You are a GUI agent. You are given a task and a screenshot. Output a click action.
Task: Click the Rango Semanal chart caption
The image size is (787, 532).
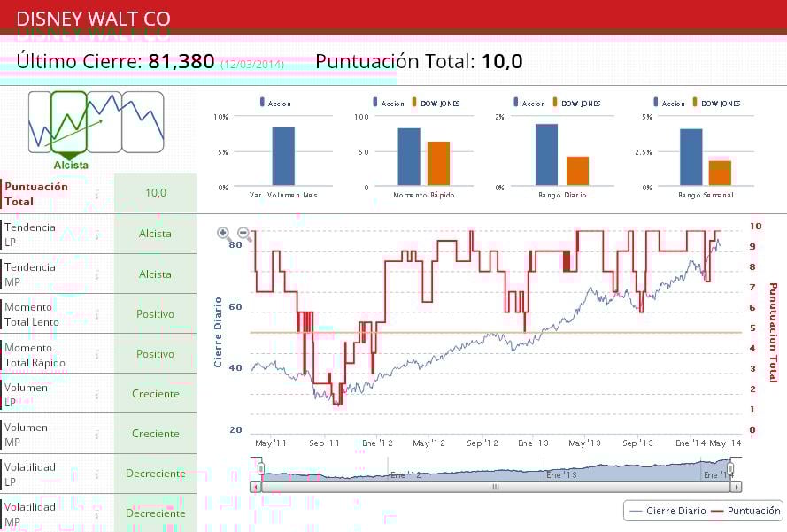coord(706,195)
